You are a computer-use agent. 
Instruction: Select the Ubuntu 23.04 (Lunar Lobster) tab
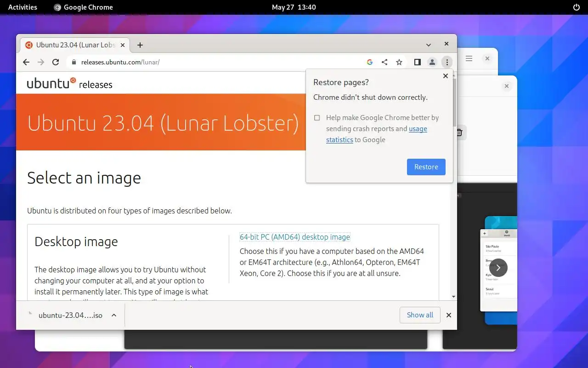pyautogui.click(x=74, y=45)
